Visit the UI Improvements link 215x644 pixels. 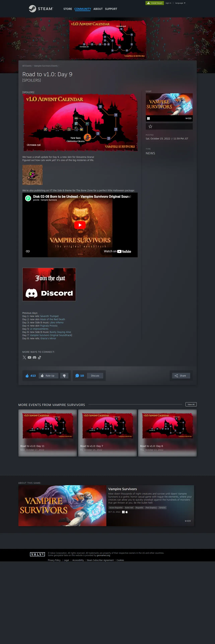coord(39,329)
